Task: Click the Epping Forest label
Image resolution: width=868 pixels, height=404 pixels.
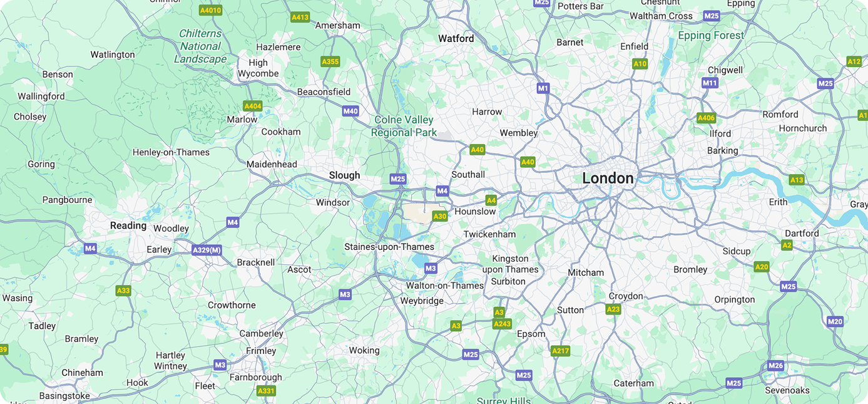Action: point(711,36)
